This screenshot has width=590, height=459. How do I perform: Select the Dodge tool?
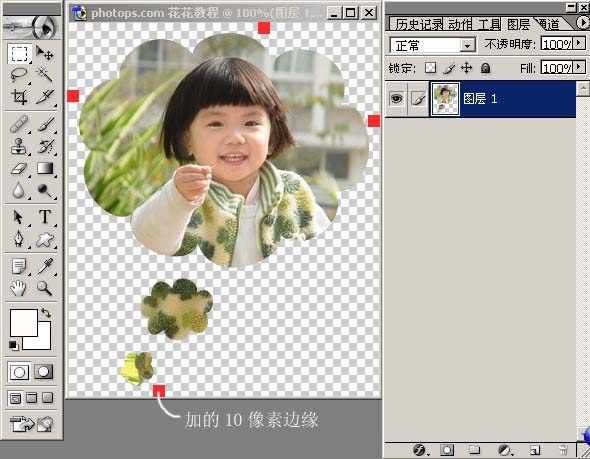[x=44, y=190]
